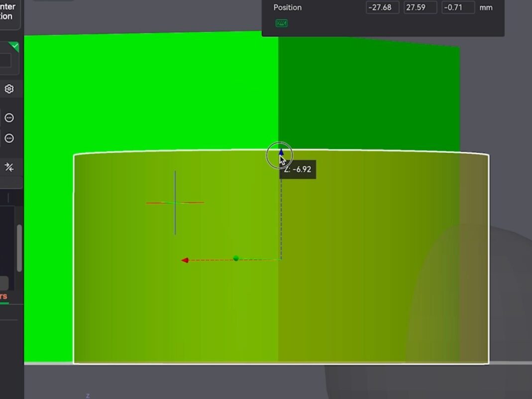Click the sidebar vertical scrollbar thumb
Screen dimensions: 532x399
click(x=19, y=248)
